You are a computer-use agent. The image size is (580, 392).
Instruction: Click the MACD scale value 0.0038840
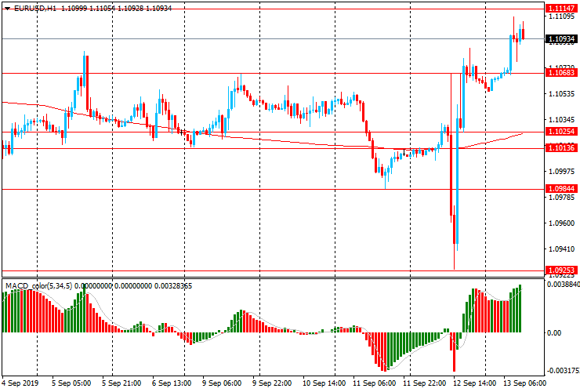pyautogui.click(x=562, y=286)
